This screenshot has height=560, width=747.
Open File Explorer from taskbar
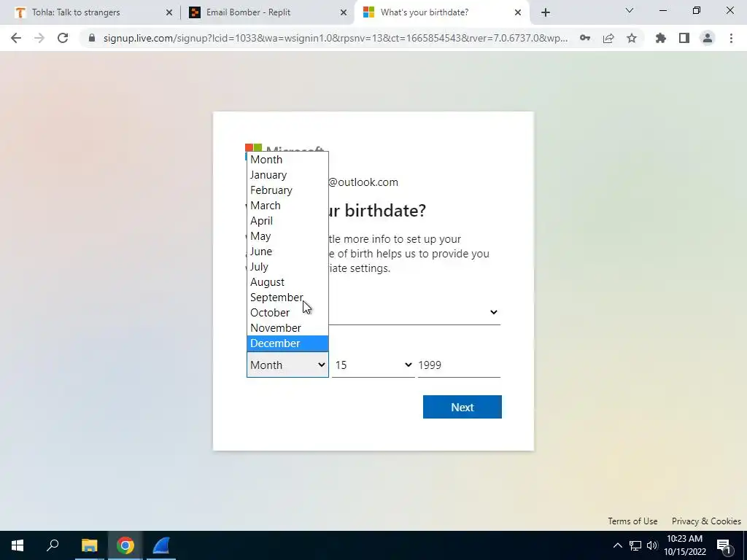click(x=89, y=545)
